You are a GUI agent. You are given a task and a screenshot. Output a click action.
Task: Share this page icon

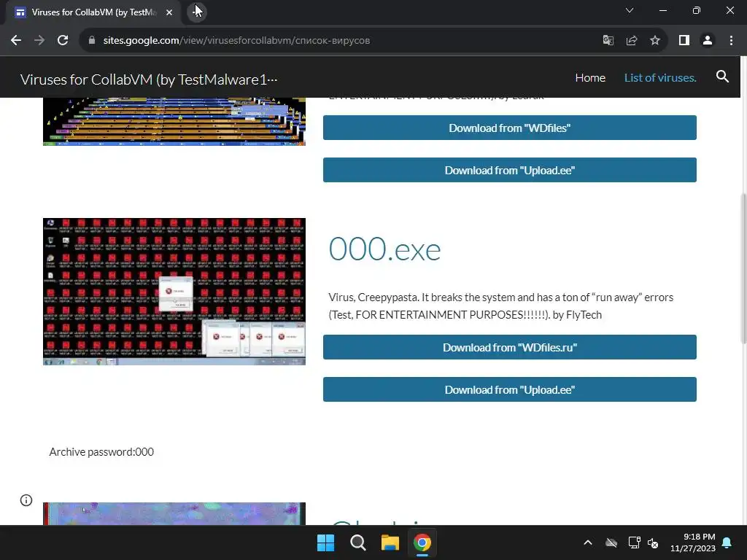(632, 41)
